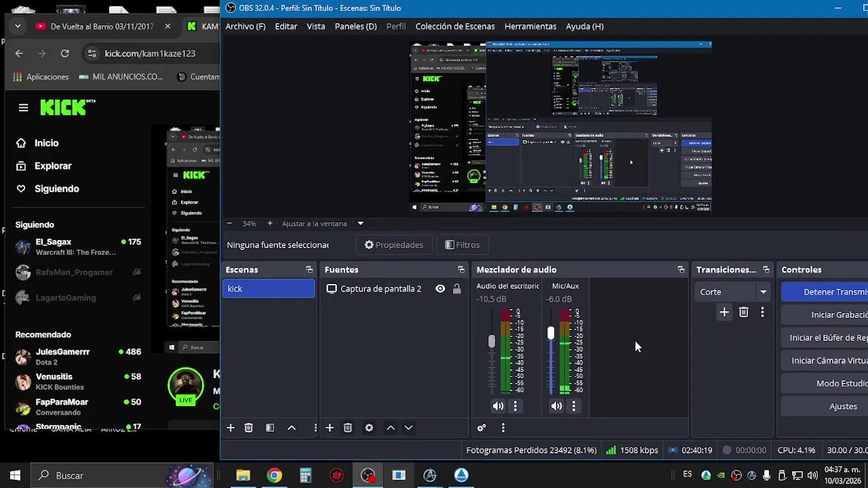Select the kick scene

269,289
